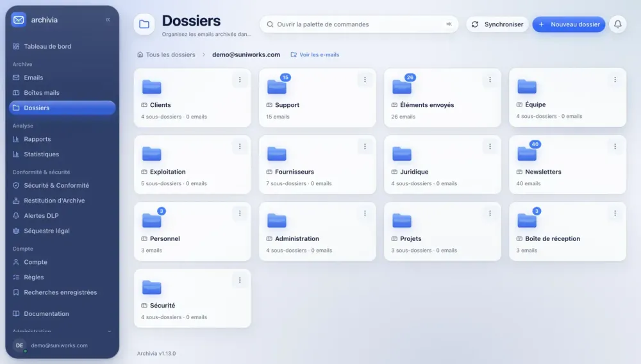The image size is (641, 364).
Task: Focus the command palette search field
Action: (359, 24)
